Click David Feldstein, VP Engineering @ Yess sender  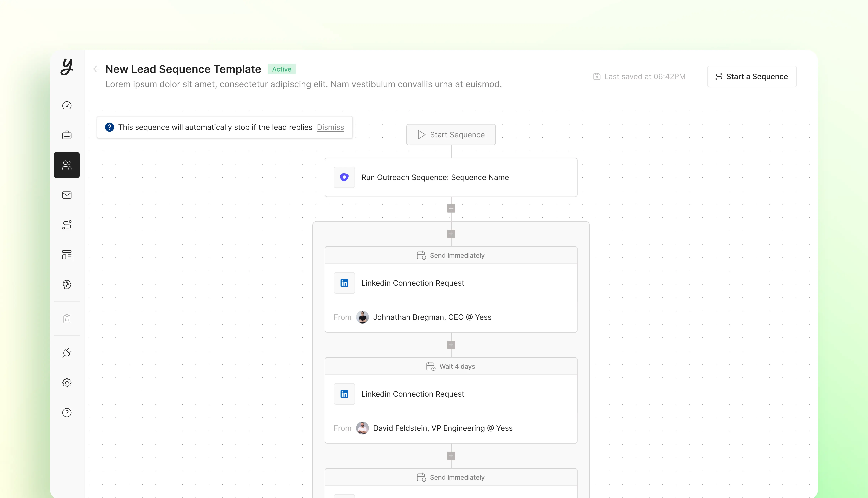(443, 428)
